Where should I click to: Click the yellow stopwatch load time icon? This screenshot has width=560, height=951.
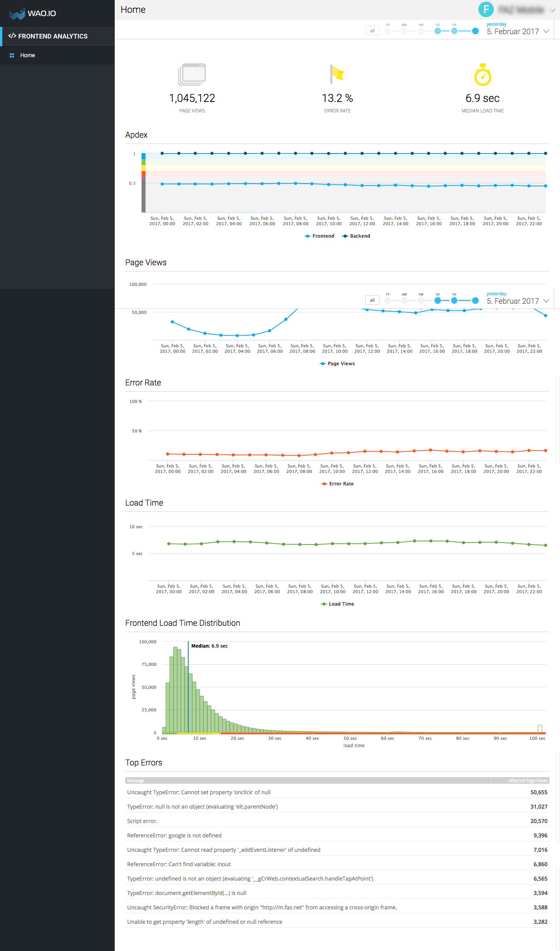(483, 74)
